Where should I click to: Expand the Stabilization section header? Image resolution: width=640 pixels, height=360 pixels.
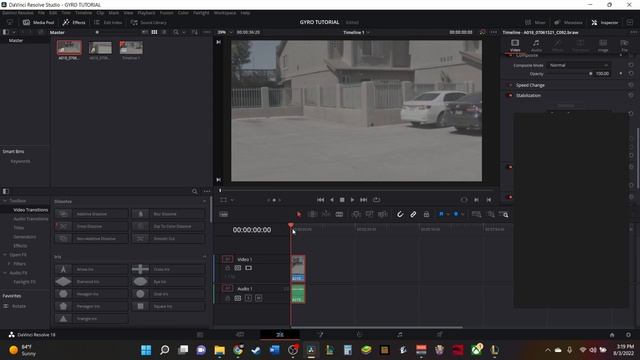(x=528, y=96)
